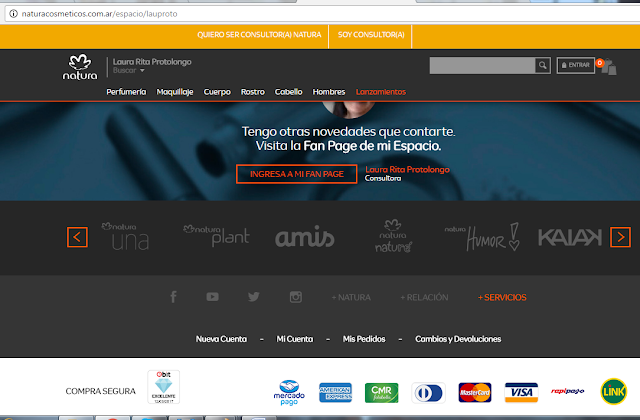
Task: Click Quiero ser Consultor(a) Natura link
Action: coord(259,35)
